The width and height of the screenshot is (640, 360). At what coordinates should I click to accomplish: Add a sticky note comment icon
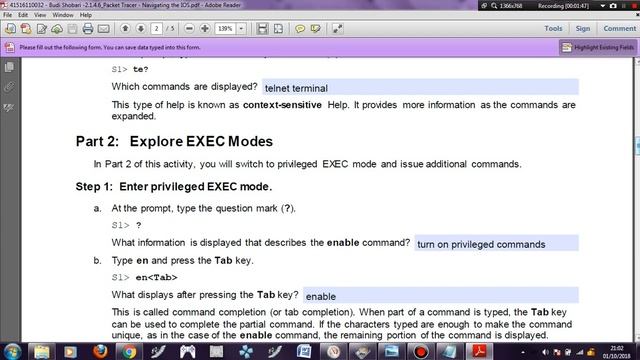pos(300,29)
